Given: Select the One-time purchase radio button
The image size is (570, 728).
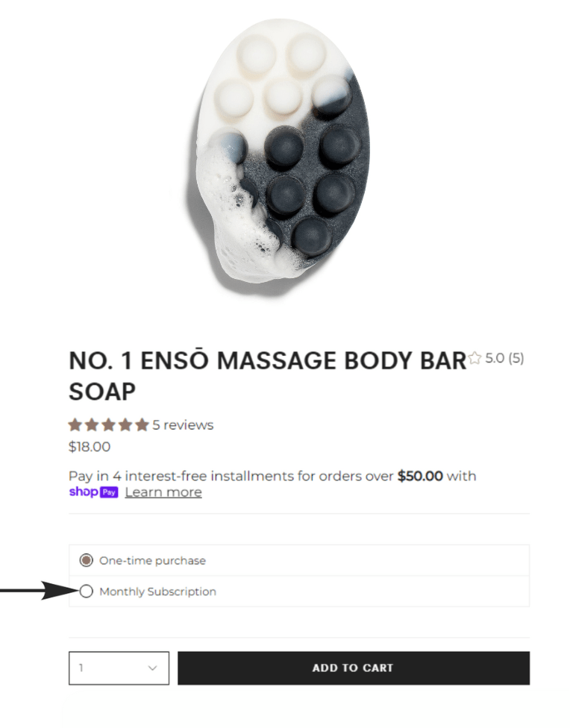Looking at the screenshot, I should point(86,560).
